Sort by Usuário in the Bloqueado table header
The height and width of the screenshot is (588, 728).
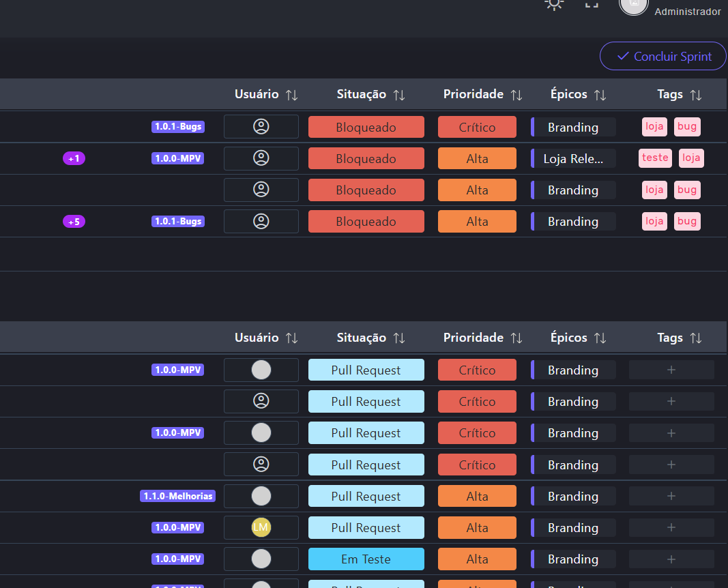click(x=291, y=95)
